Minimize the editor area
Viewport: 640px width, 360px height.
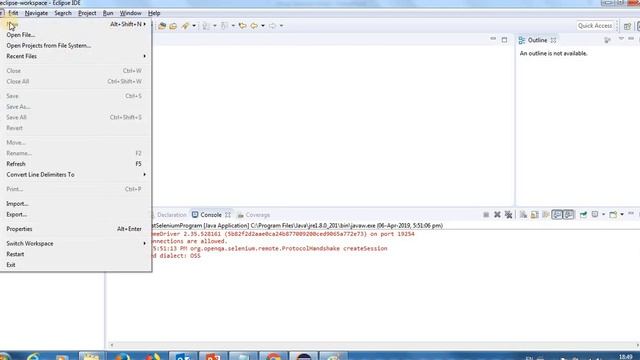pyautogui.click(x=493, y=39)
